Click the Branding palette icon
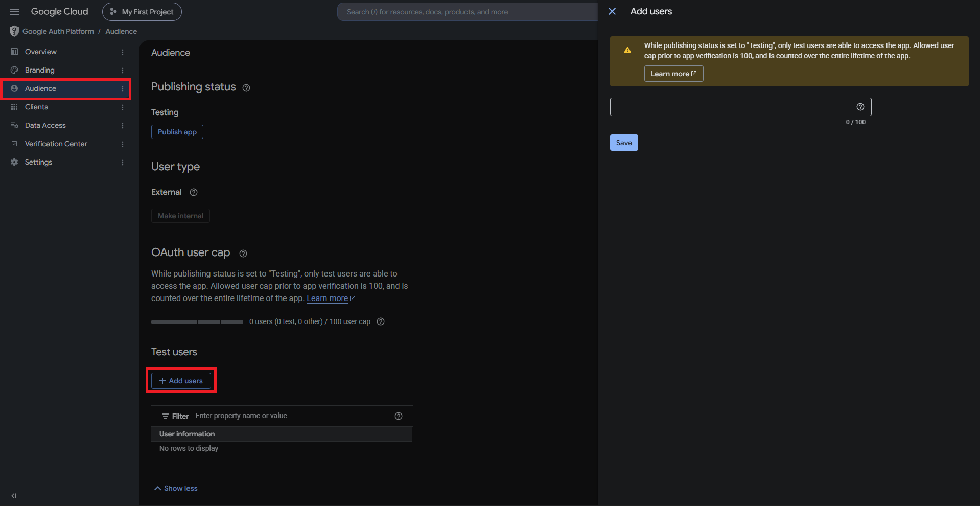 pyautogui.click(x=14, y=70)
